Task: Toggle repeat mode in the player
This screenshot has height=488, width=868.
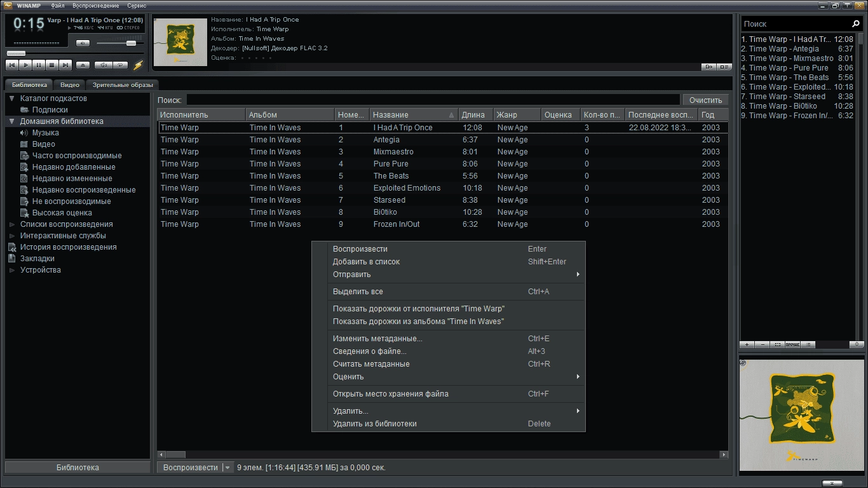Action: tap(120, 65)
